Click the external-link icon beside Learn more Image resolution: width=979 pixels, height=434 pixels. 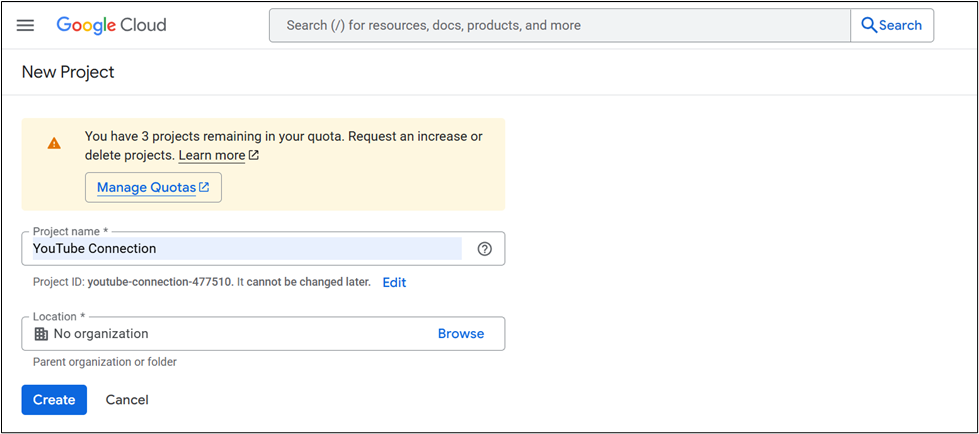click(254, 156)
